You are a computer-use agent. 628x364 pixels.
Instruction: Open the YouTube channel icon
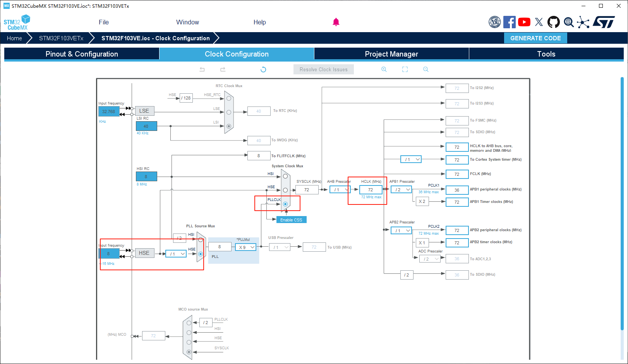click(x=524, y=22)
